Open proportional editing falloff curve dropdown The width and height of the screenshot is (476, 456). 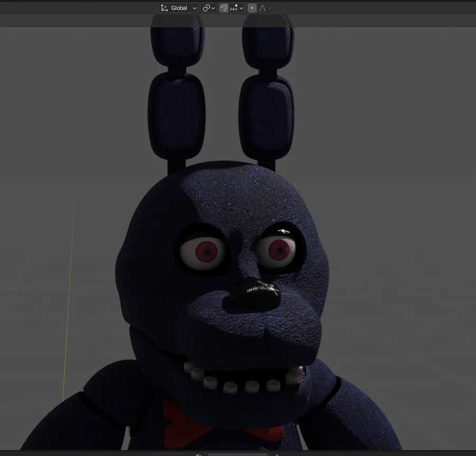tap(265, 8)
